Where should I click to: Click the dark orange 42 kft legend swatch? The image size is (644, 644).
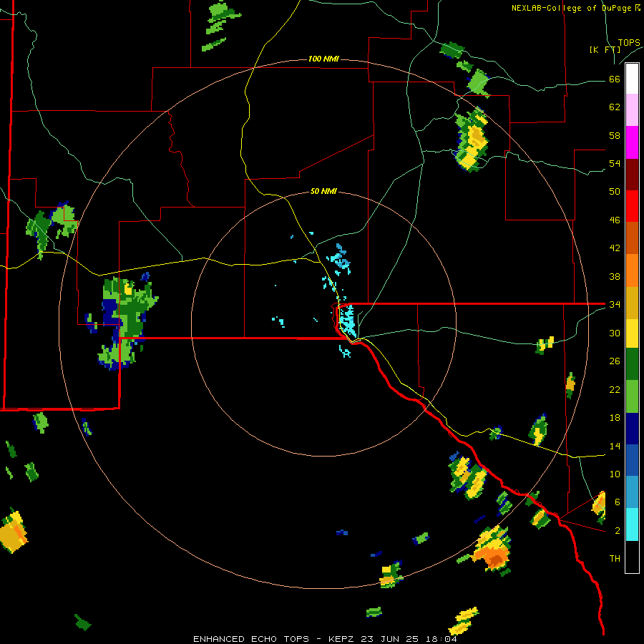632,238
